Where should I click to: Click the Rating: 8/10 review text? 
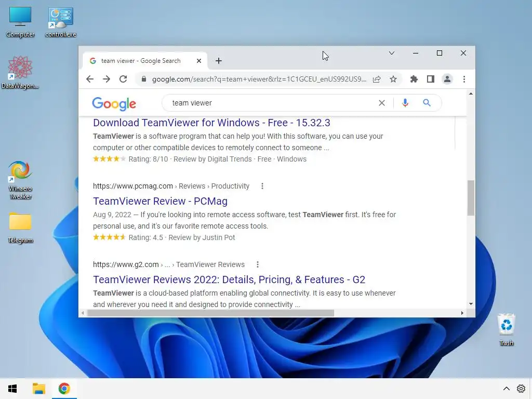click(x=148, y=159)
